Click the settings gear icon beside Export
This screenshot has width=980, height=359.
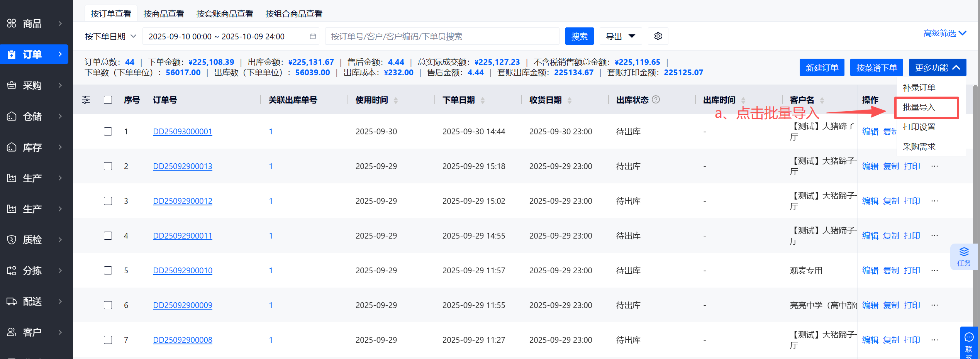pos(658,36)
